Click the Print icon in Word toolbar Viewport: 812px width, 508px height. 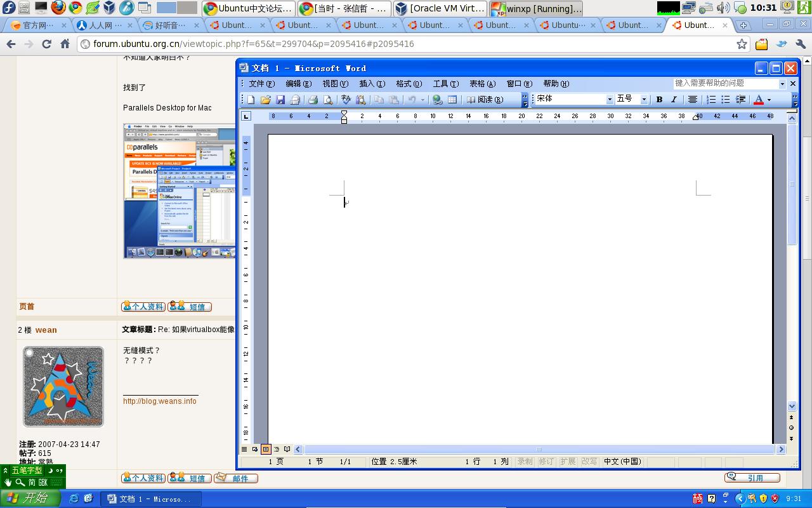pyautogui.click(x=313, y=100)
